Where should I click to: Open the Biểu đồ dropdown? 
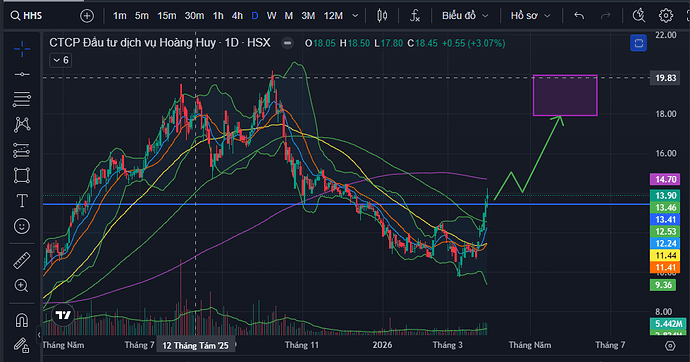pyautogui.click(x=465, y=16)
